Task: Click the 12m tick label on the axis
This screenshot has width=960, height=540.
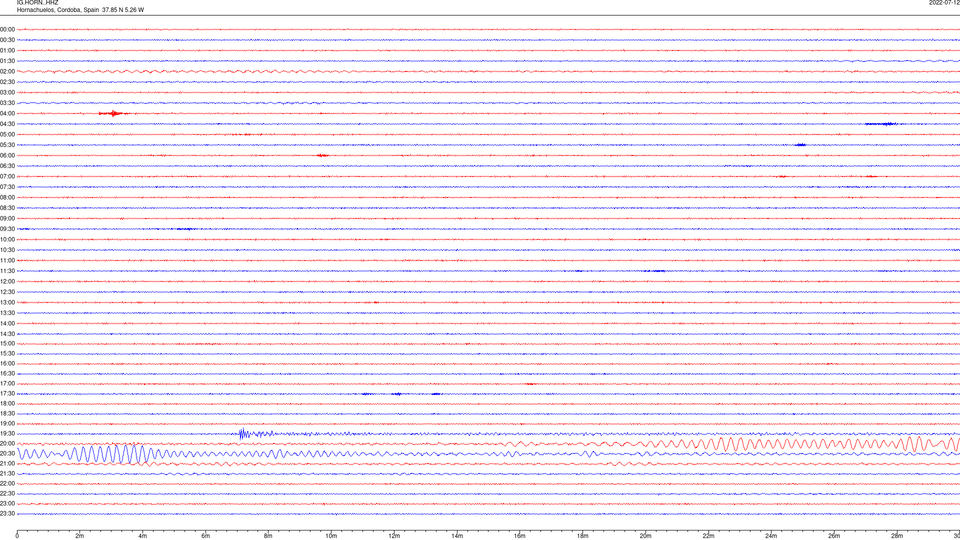Action: coord(394,536)
